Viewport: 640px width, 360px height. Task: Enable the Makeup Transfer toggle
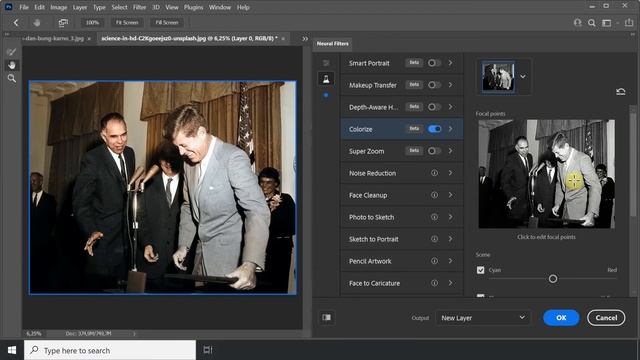pyautogui.click(x=434, y=85)
